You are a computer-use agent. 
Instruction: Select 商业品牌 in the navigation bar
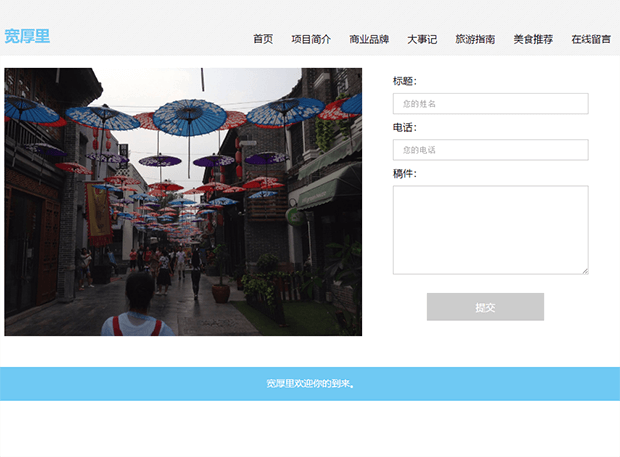[x=369, y=39]
